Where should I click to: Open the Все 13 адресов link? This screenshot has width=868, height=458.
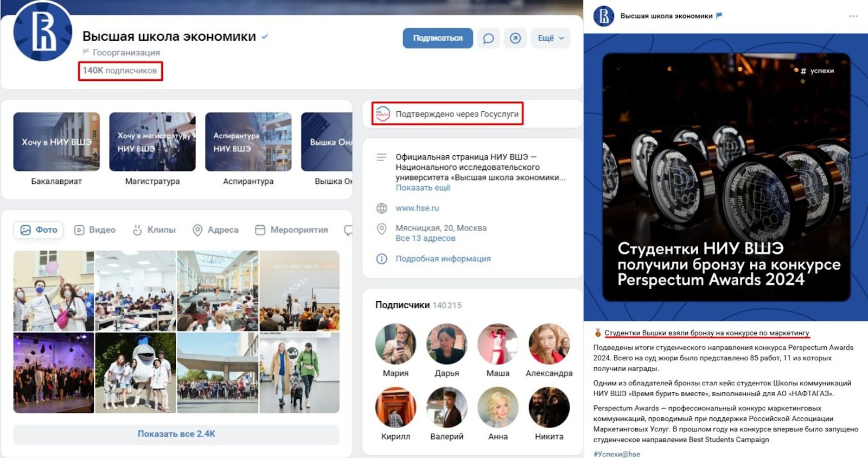425,238
